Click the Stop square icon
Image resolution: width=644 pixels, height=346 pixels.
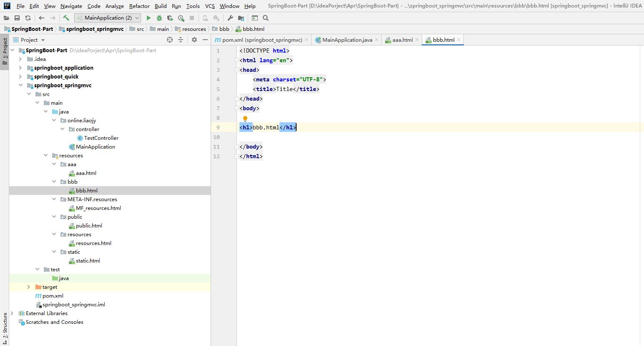pos(192,18)
